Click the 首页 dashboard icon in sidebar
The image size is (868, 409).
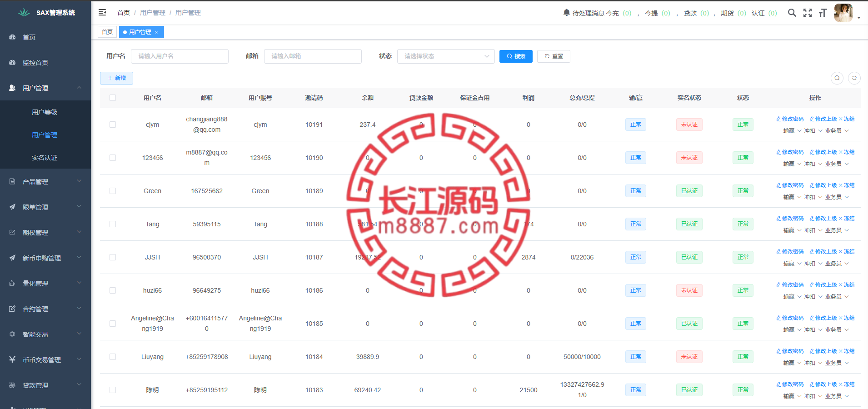(x=12, y=37)
